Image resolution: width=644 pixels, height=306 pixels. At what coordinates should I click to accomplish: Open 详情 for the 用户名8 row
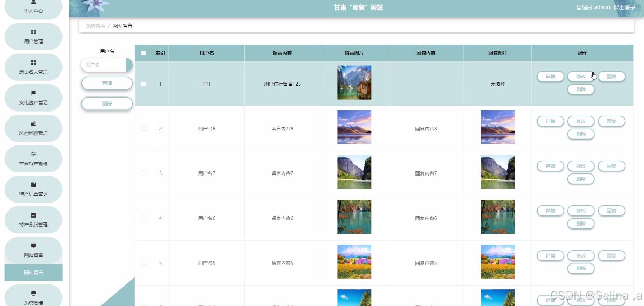coord(550,121)
